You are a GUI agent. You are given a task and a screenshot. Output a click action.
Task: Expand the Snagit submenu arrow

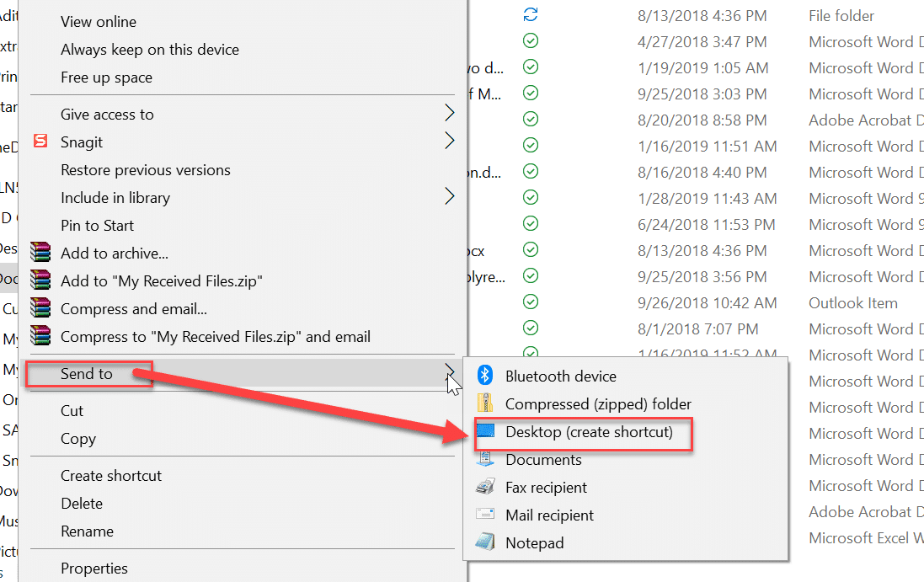coord(450,141)
